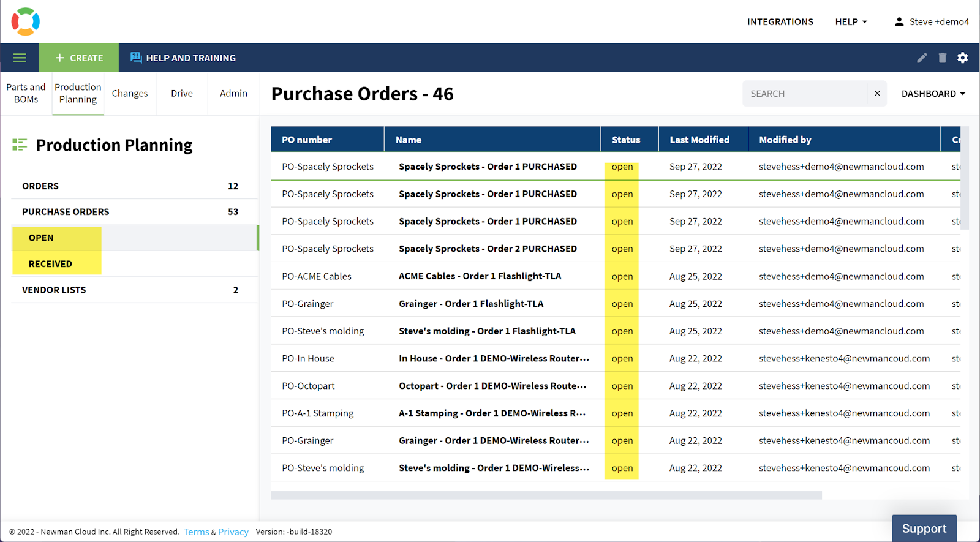This screenshot has width=980, height=542.
Task: Click the open status for ACME Cables
Action: click(622, 276)
